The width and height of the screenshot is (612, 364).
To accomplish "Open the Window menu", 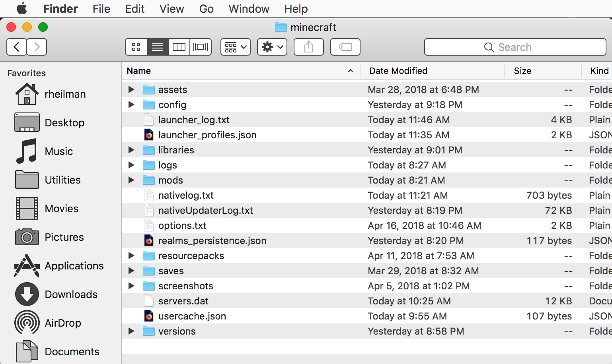I will [249, 9].
